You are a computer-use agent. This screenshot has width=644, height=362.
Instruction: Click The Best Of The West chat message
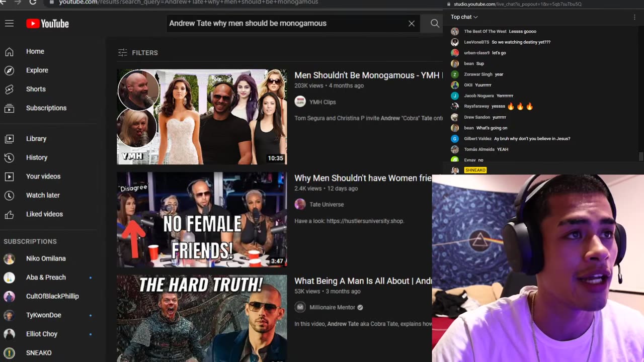point(500,31)
